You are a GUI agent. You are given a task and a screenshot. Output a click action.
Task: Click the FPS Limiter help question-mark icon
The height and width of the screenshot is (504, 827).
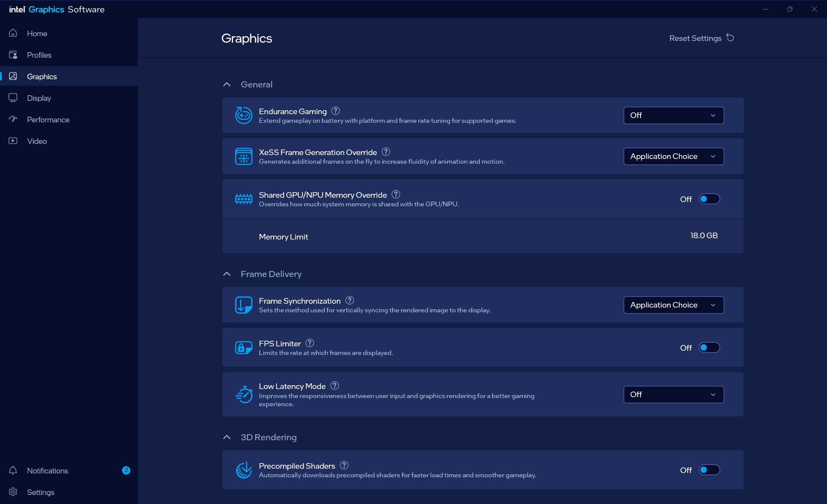[310, 343]
